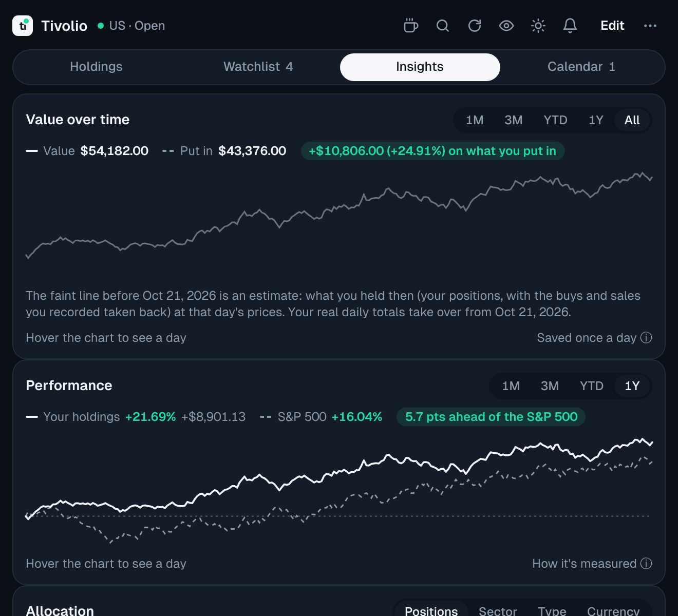
Task: Click the Performance comparison chart
Action: (x=339, y=490)
